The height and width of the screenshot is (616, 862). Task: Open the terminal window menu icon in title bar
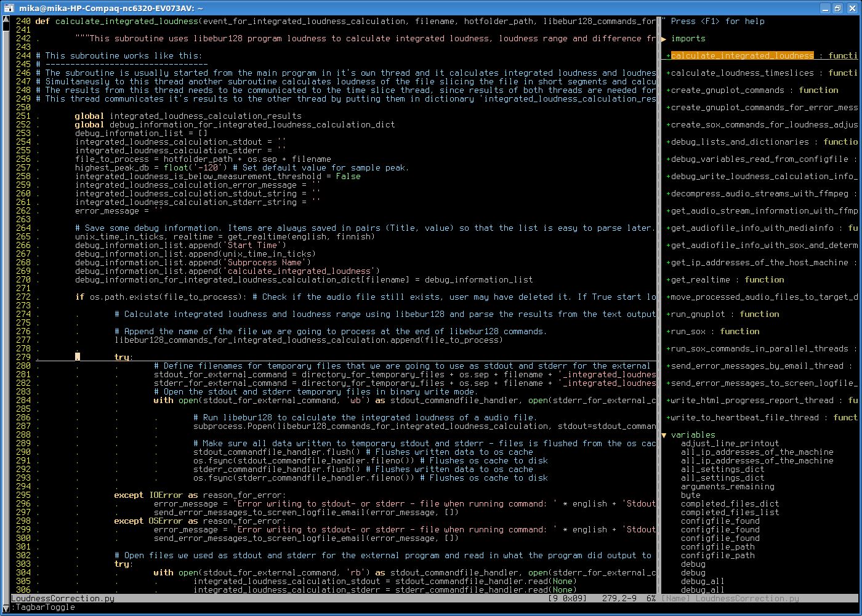(8, 8)
